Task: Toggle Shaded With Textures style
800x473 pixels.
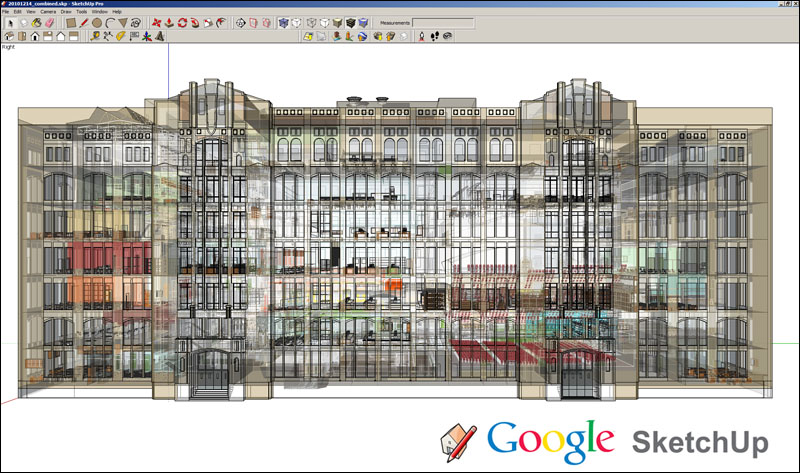Action: (x=350, y=22)
